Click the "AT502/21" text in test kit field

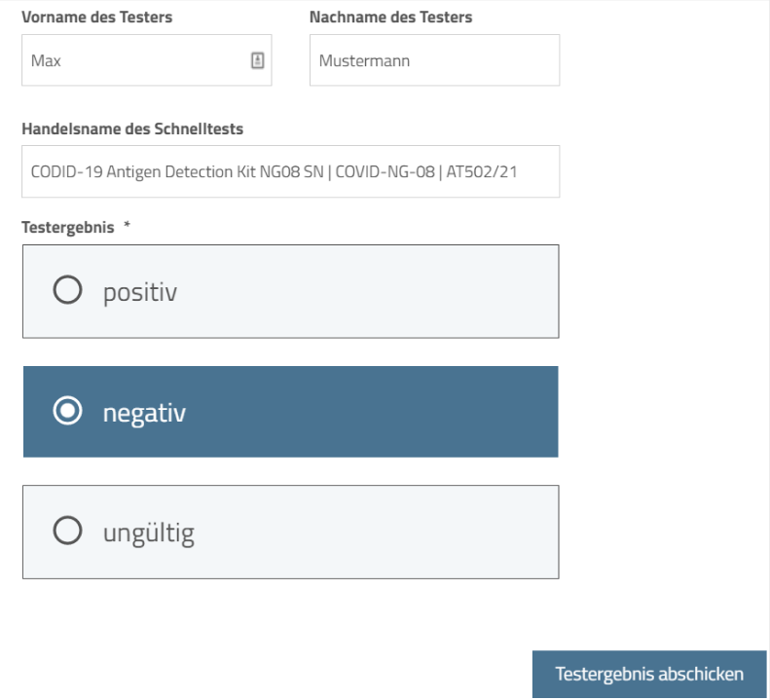[482, 172]
